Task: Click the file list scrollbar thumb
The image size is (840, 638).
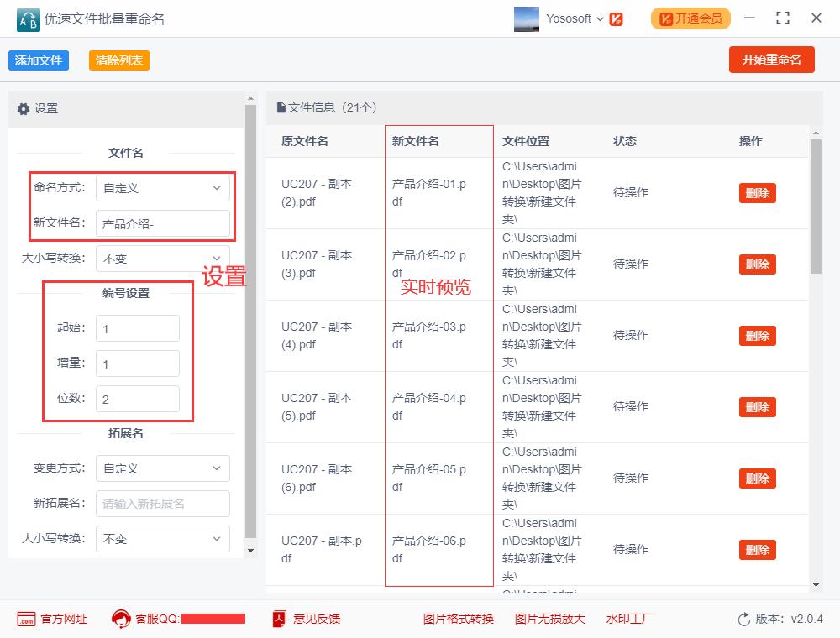Action: pyautogui.click(x=816, y=207)
